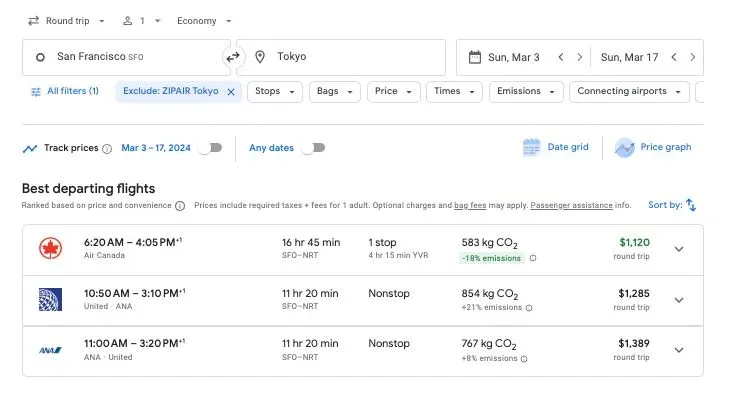746x395 pixels.
Task: Remove the Exclude ZIPAIR Tokyo filter
Action: 231,92
